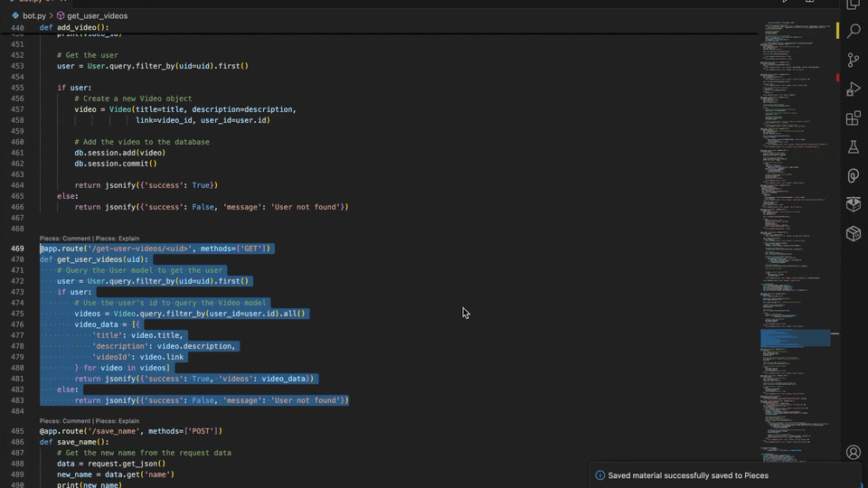
Task: Open the Source Control view
Action: click(853, 60)
